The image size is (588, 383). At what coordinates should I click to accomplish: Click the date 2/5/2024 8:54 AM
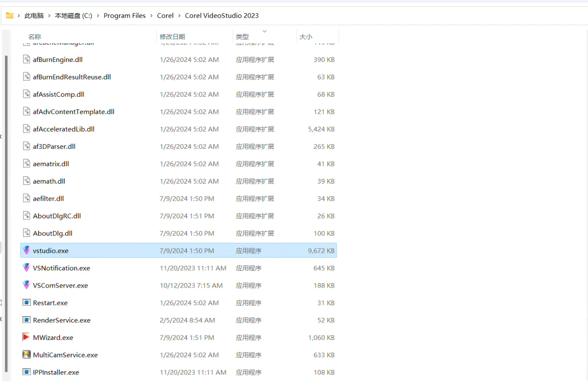click(x=187, y=320)
